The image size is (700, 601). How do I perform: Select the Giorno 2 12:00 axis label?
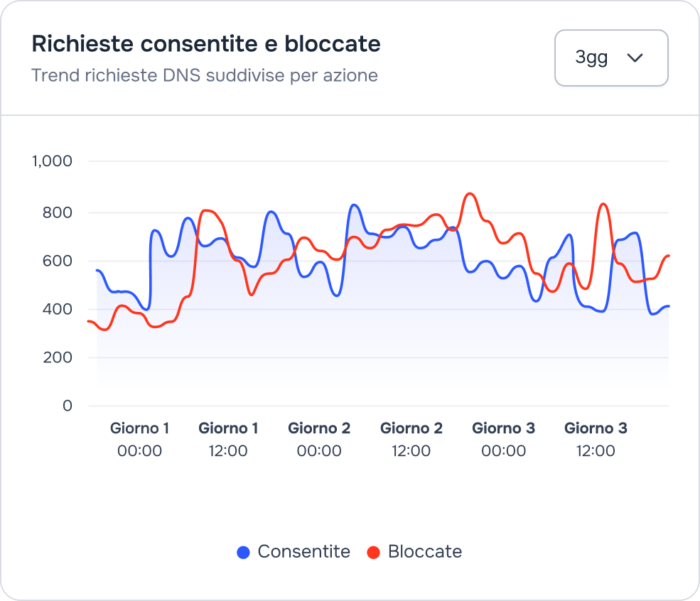[x=411, y=439]
